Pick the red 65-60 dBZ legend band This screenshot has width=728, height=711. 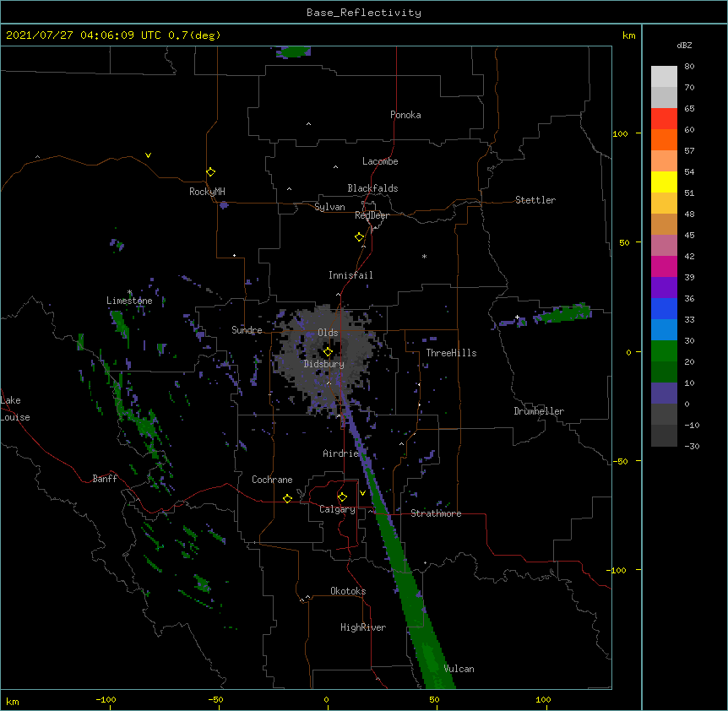click(664, 119)
